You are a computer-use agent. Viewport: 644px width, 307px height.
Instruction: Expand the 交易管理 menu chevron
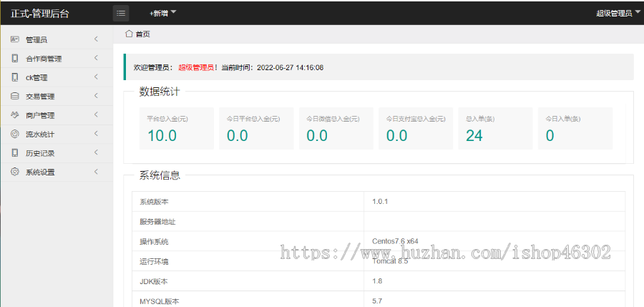tap(96, 96)
